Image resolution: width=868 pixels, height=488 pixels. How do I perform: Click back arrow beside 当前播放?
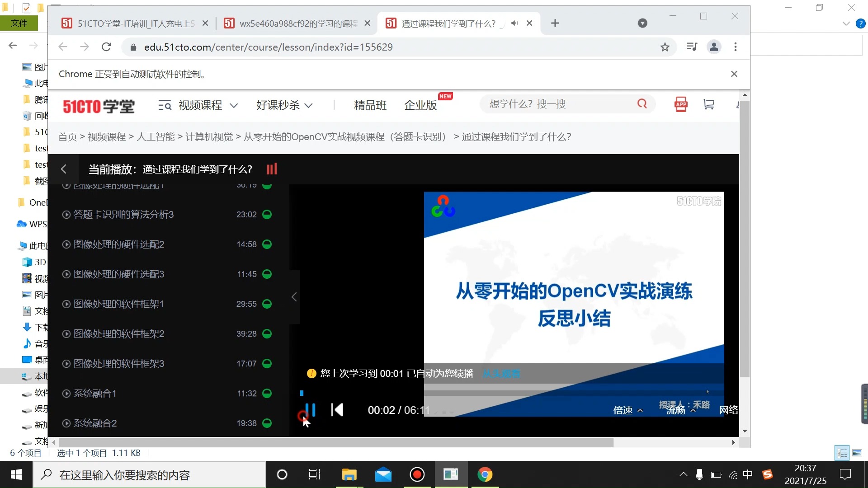[64, 169]
